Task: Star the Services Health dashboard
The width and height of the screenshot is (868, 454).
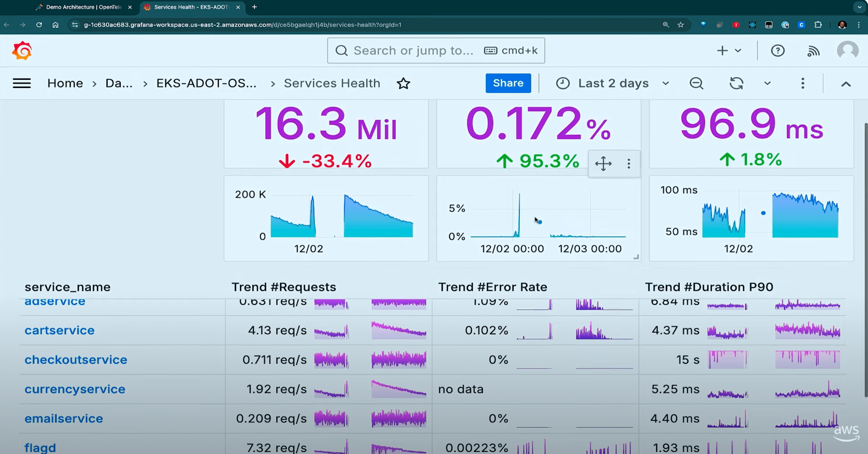Action: 403,83
